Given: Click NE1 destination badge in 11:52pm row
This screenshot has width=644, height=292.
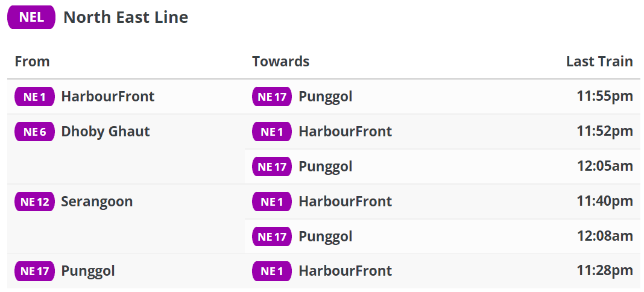Looking at the screenshot, I should (x=272, y=132).
